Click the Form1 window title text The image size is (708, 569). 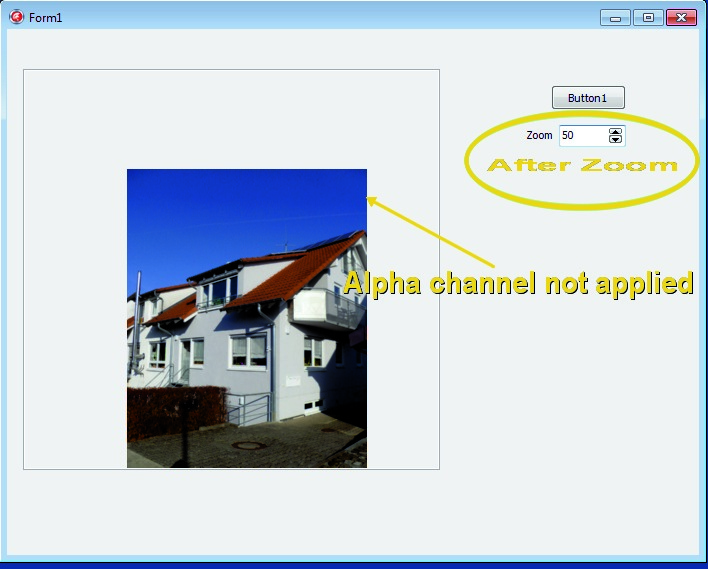click(45, 18)
